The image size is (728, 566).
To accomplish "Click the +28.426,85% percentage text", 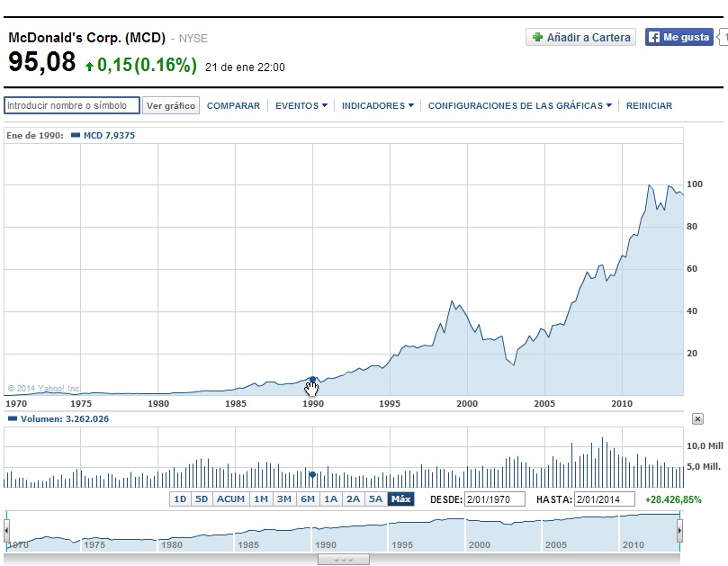I will coord(673,499).
